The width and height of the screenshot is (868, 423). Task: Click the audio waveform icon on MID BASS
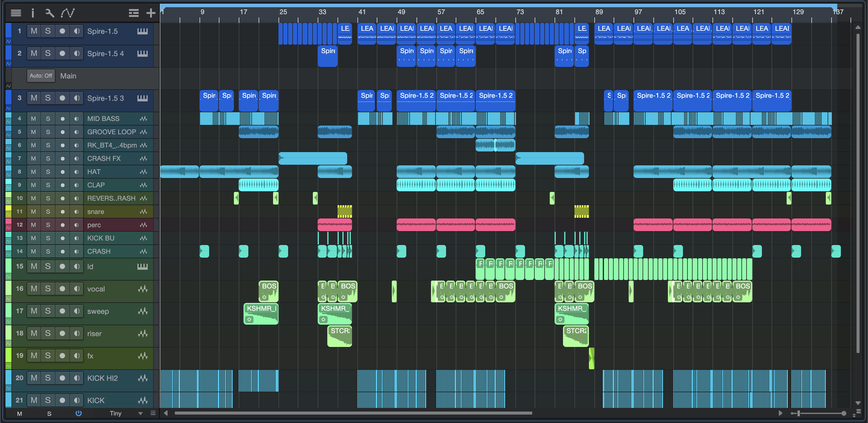click(x=143, y=119)
